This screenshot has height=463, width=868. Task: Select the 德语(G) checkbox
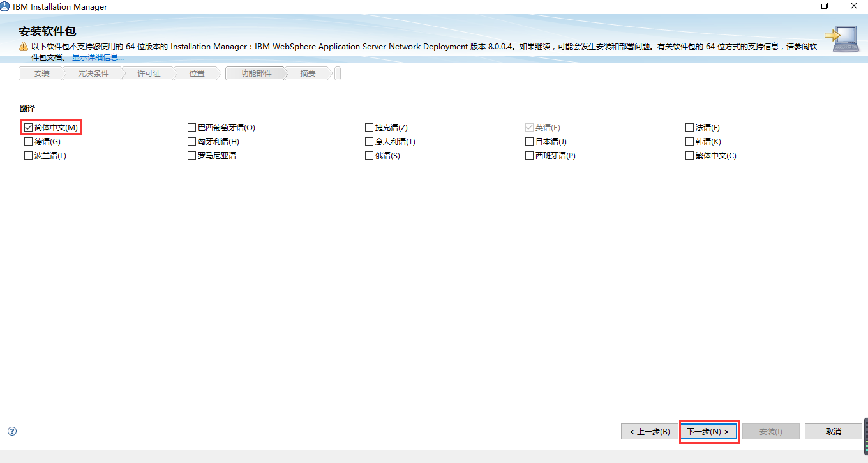(28, 142)
